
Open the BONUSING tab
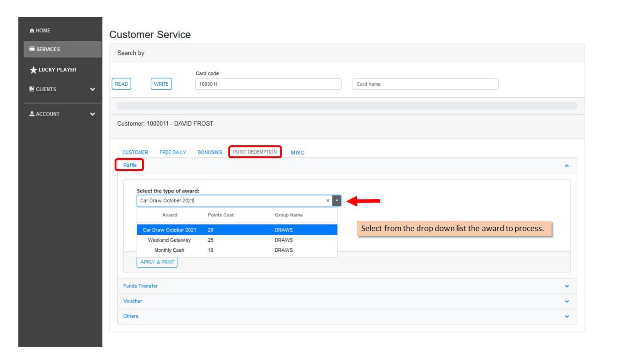point(210,152)
